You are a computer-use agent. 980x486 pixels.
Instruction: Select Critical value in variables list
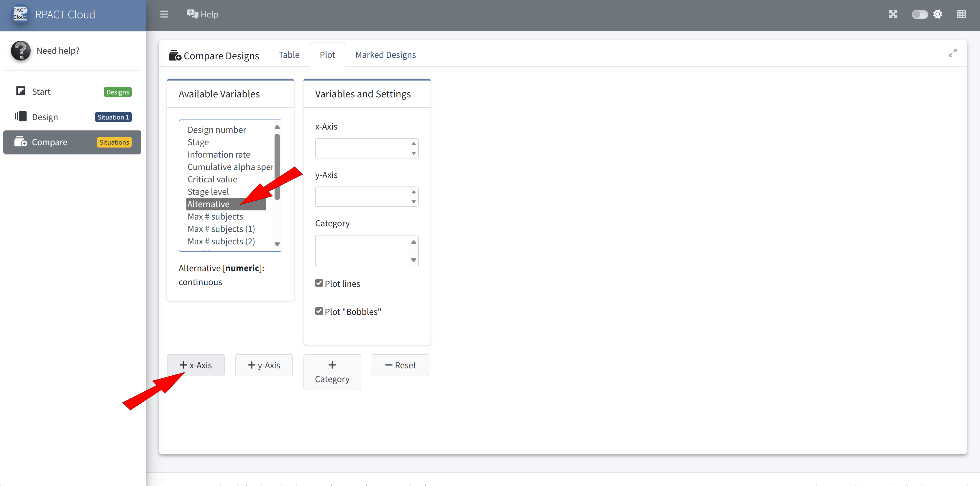pos(212,179)
